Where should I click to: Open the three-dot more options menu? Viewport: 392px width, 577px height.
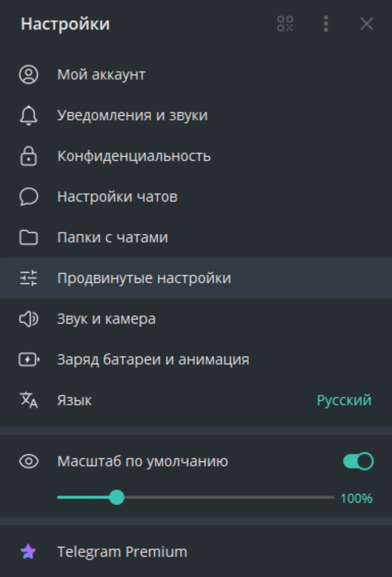[326, 24]
